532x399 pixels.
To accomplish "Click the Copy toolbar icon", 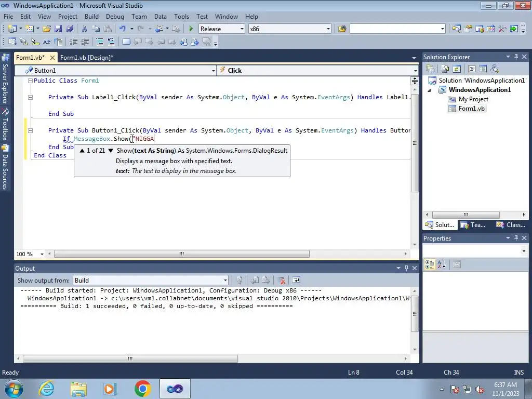I will pos(96,29).
